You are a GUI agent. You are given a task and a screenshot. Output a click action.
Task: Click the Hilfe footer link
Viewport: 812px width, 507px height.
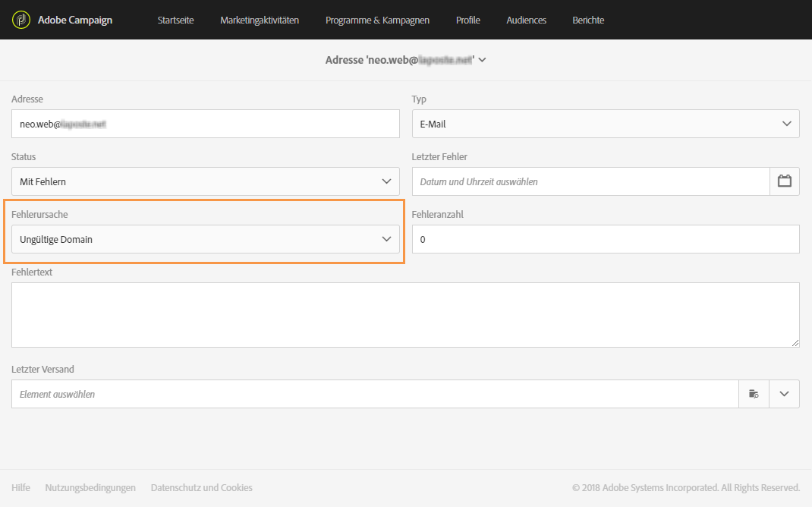(x=20, y=487)
